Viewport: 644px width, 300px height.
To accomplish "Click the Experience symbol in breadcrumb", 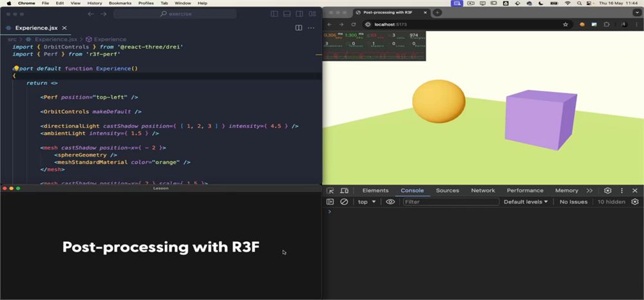I will tap(106, 39).
